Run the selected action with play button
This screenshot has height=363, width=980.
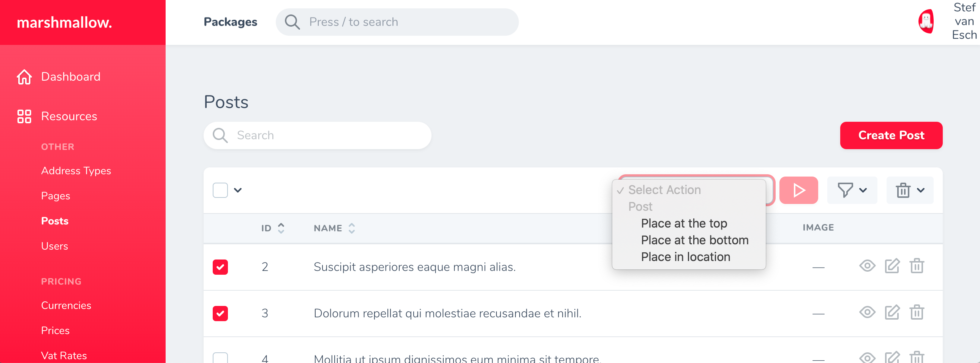point(798,190)
